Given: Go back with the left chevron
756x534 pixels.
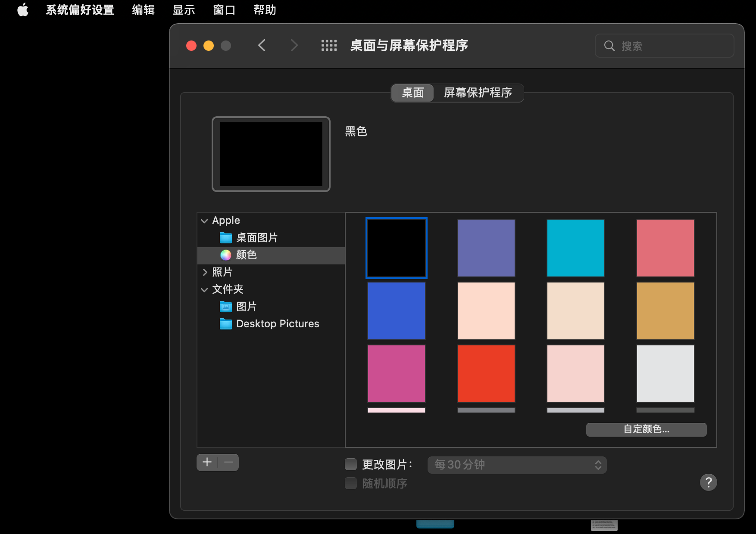Looking at the screenshot, I should coord(262,46).
